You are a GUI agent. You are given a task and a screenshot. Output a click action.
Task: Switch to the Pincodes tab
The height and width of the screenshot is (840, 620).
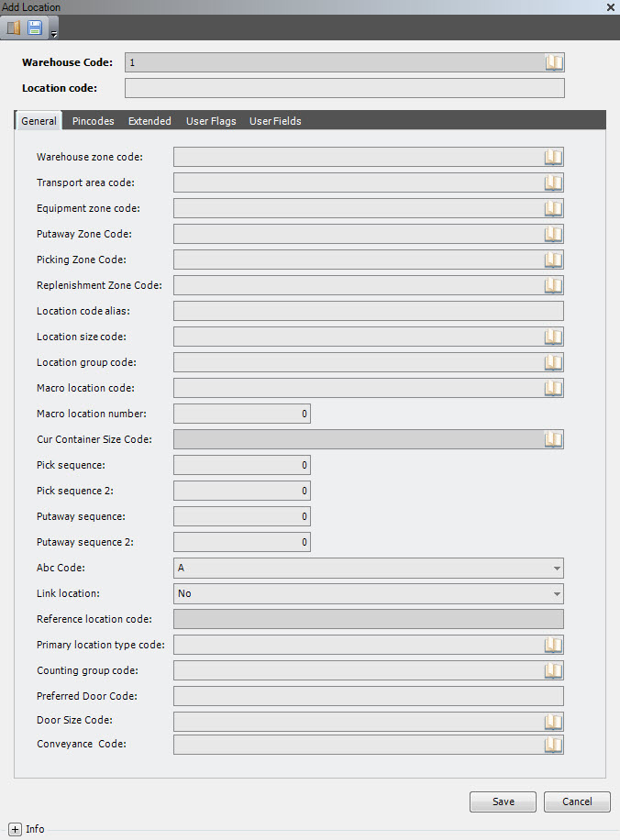point(94,121)
